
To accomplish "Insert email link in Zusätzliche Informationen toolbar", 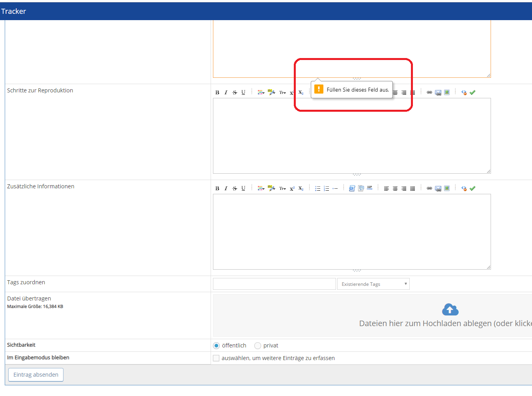I will pyautogui.click(x=438, y=189).
